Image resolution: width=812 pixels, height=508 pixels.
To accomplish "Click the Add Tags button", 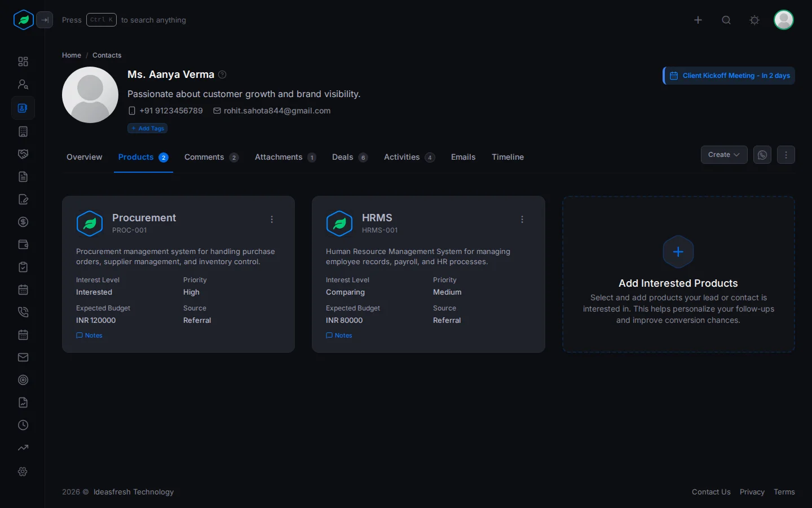I will coord(148,128).
